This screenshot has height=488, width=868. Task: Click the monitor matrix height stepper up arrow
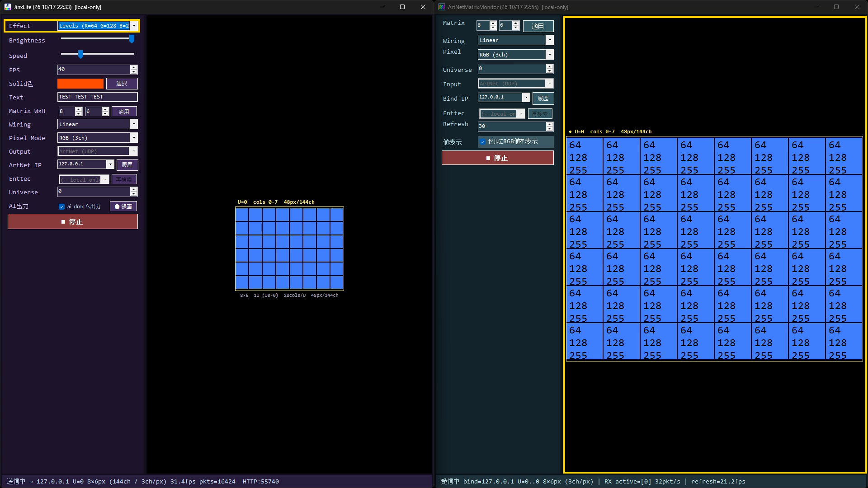tap(516, 23)
